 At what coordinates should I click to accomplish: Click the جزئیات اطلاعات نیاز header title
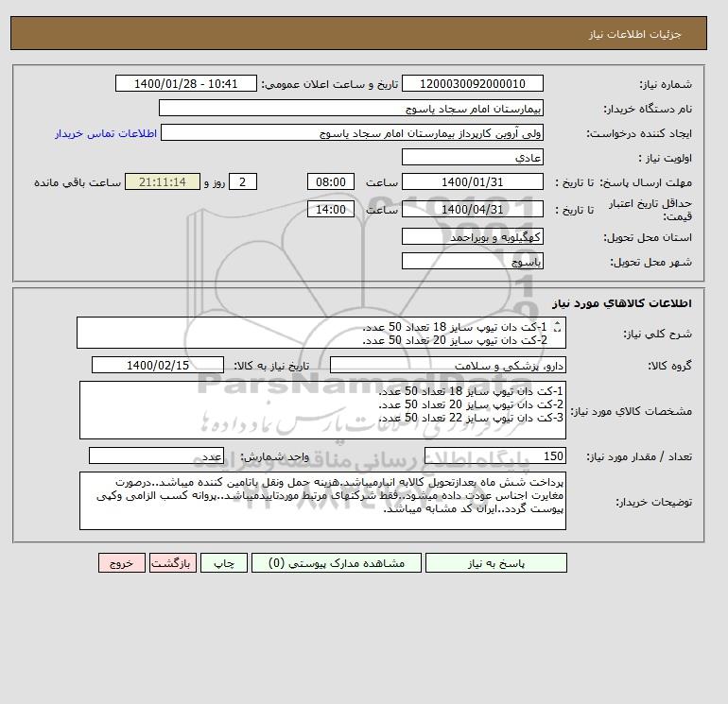634,34
